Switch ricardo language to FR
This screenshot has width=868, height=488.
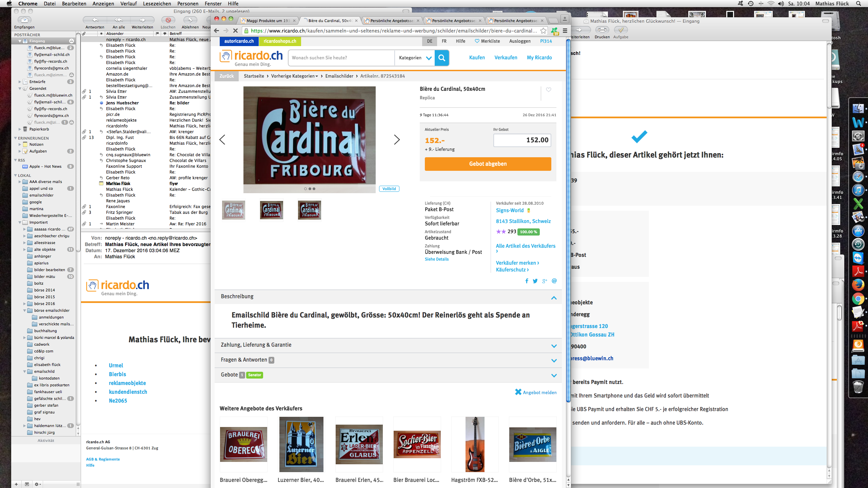(444, 41)
